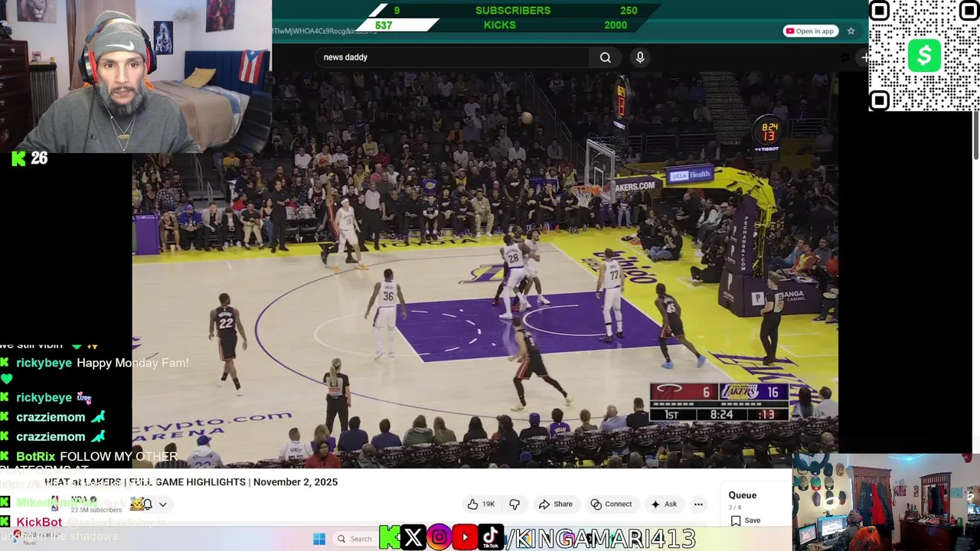The image size is (980, 551).
Task: Click the Queue heading
Action: coord(743,495)
